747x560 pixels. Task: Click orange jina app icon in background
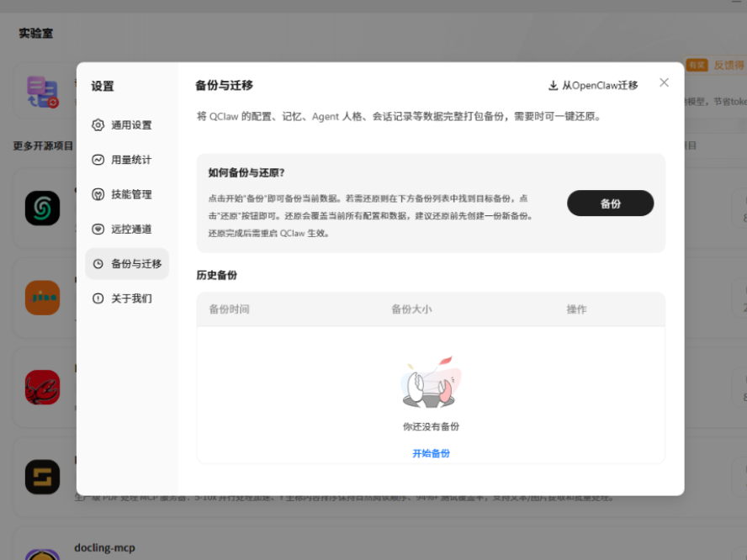click(x=42, y=298)
